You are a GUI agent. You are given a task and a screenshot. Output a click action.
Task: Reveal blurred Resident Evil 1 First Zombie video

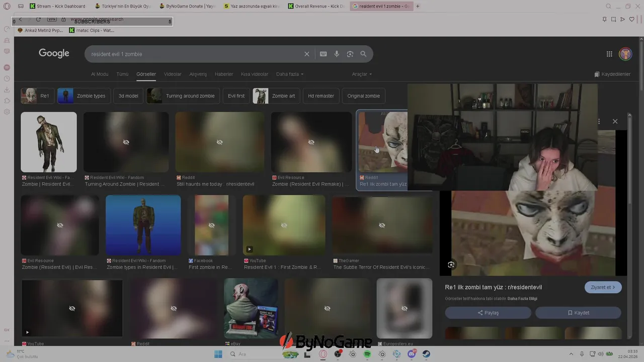(x=284, y=225)
